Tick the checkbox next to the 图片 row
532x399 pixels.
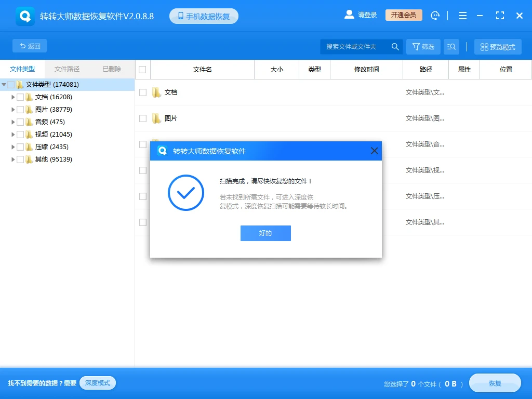[x=143, y=118]
